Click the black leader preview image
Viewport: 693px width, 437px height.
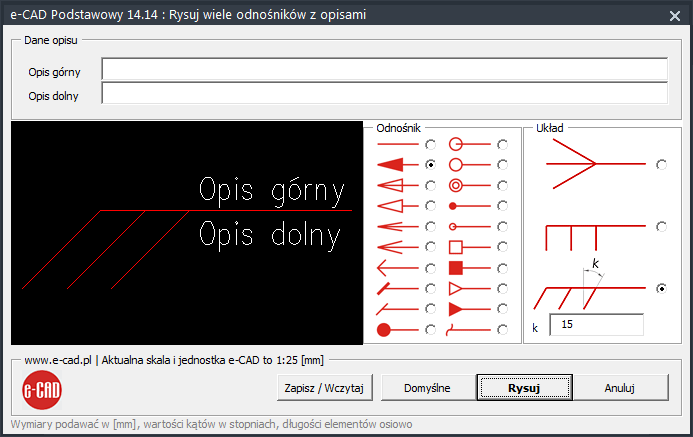[x=187, y=233]
